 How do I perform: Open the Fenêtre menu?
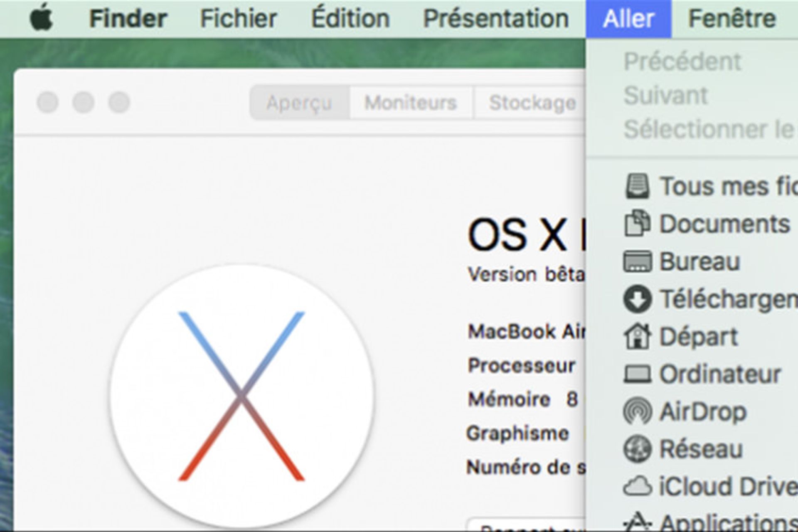732,18
